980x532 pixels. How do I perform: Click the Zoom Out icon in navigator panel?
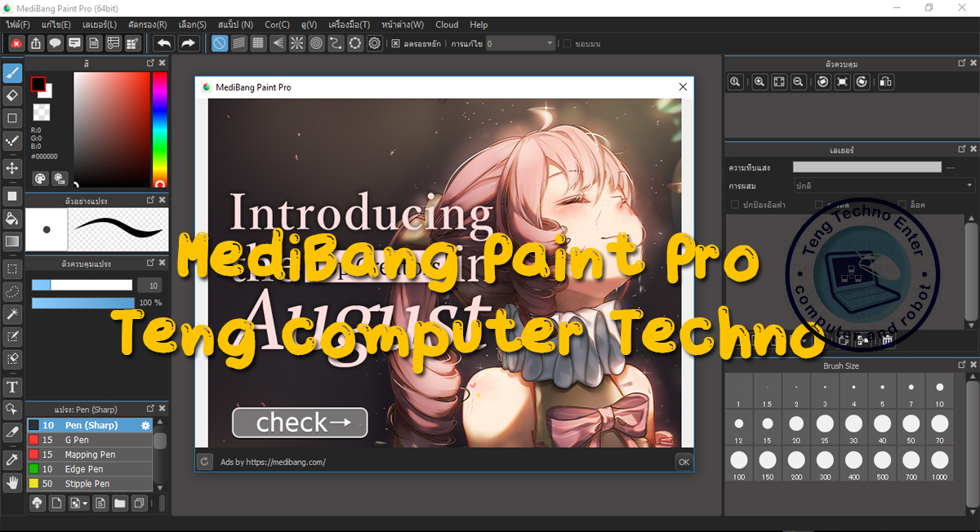click(x=799, y=82)
